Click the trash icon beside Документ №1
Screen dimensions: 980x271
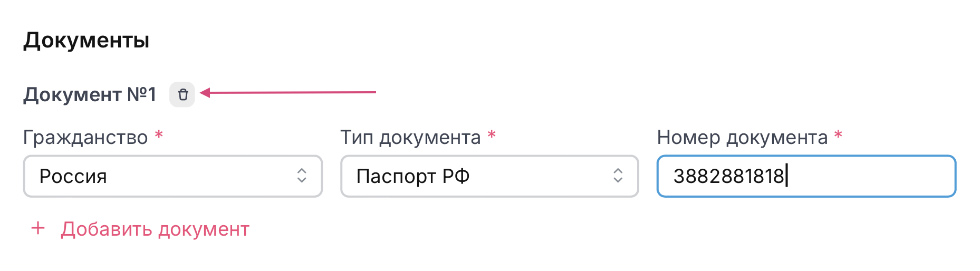pos(182,94)
